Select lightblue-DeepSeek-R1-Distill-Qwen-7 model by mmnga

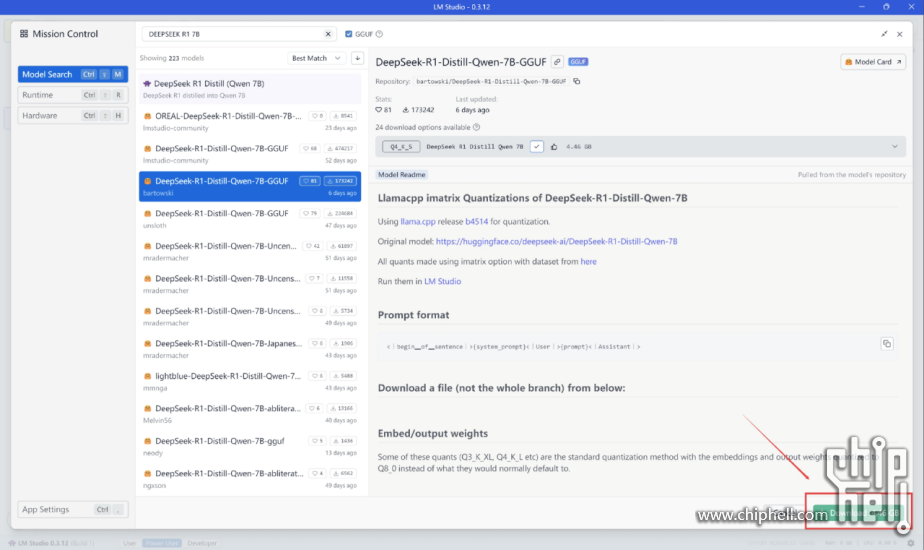pyautogui.click(x=250, y=381)
